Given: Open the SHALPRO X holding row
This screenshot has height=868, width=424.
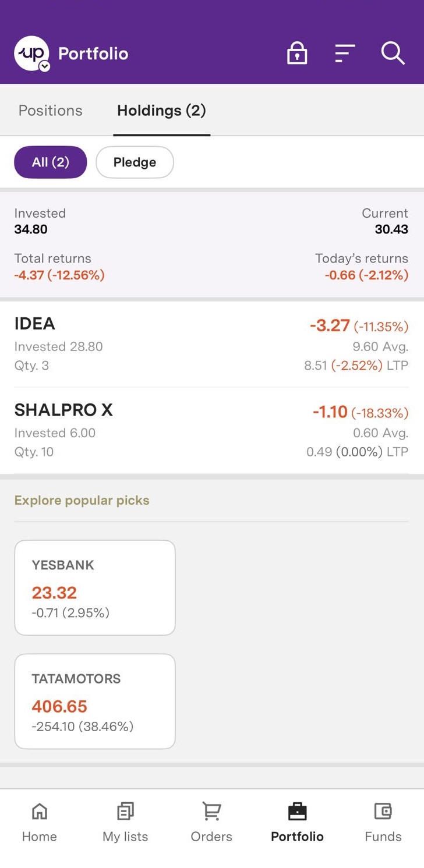Looking at the screenshot, I should pos(211,430).
